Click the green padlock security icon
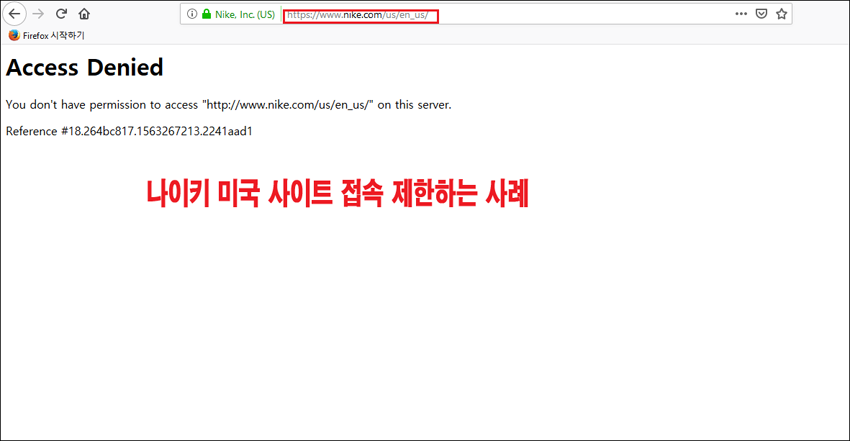The image size is (850, 441). pyautogui.click(x=207, y=14)
